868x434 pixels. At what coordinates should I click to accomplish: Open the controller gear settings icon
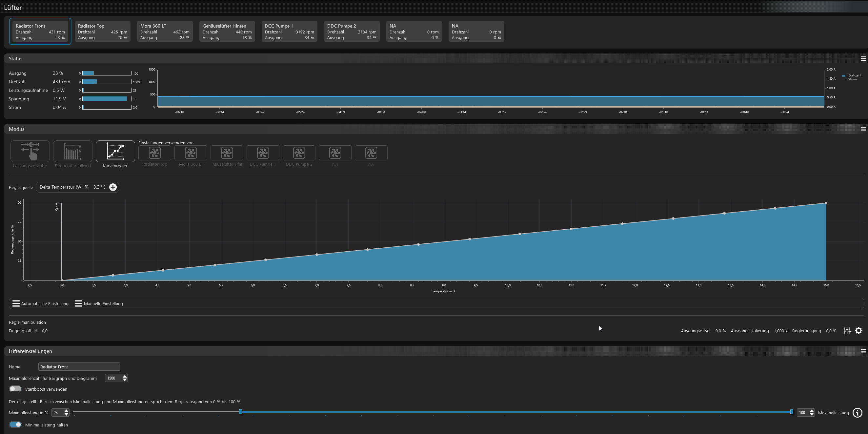[x=858, y=331]
